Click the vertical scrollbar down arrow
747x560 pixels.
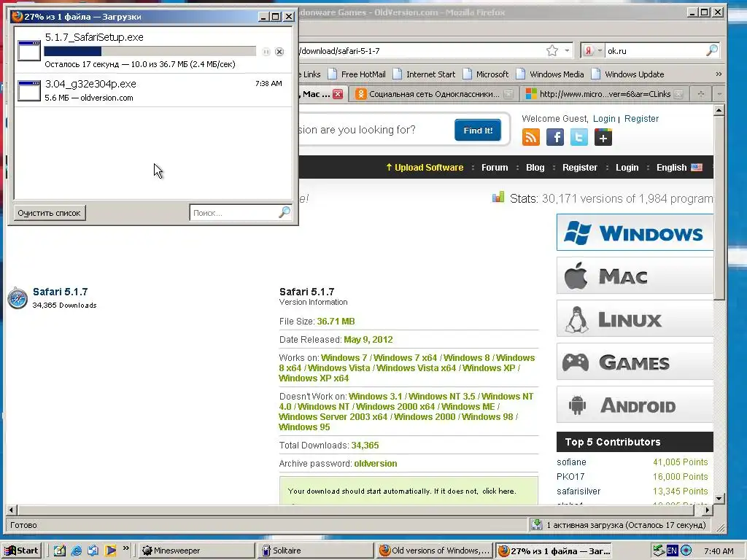pyautogui.click(x=719, y=499)
